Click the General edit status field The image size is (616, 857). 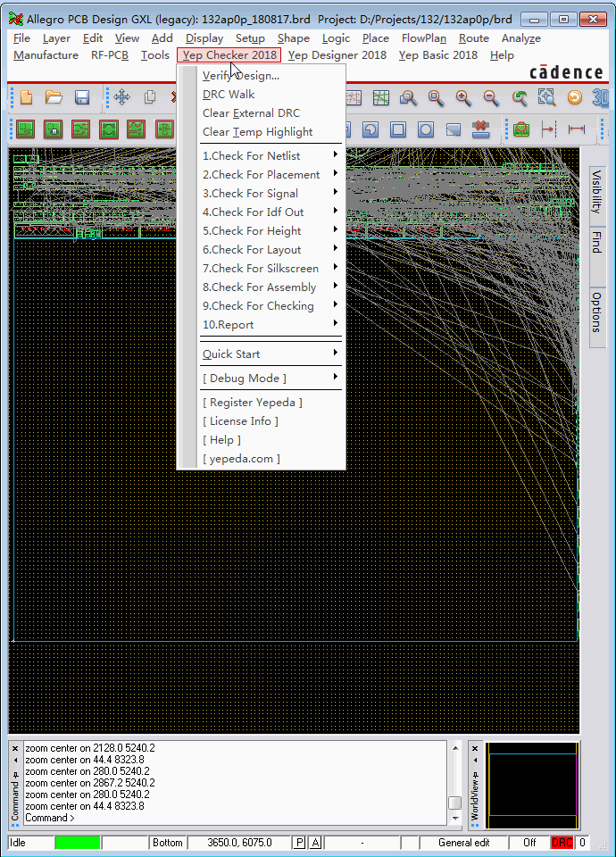coord(463,842)
